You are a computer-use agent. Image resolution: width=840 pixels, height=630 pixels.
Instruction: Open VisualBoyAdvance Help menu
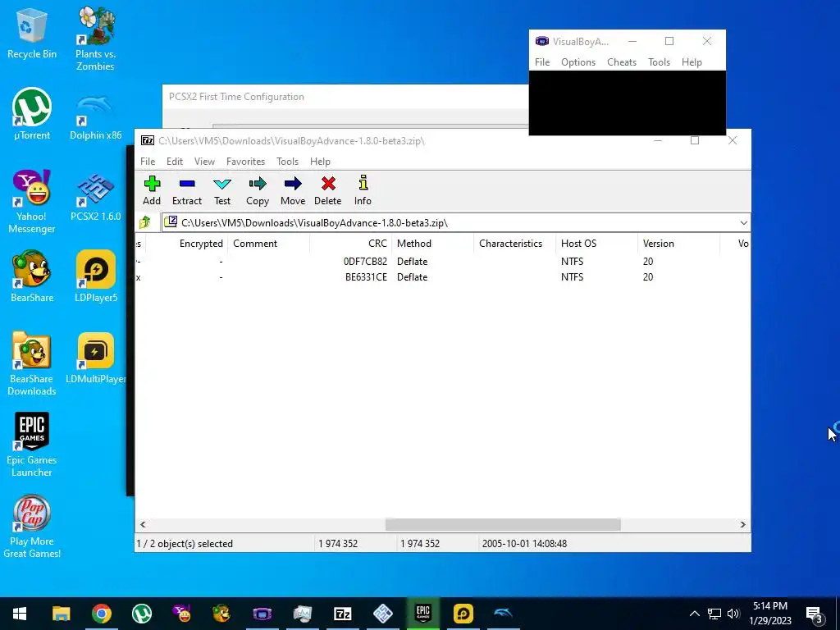(x=692, y=62)
